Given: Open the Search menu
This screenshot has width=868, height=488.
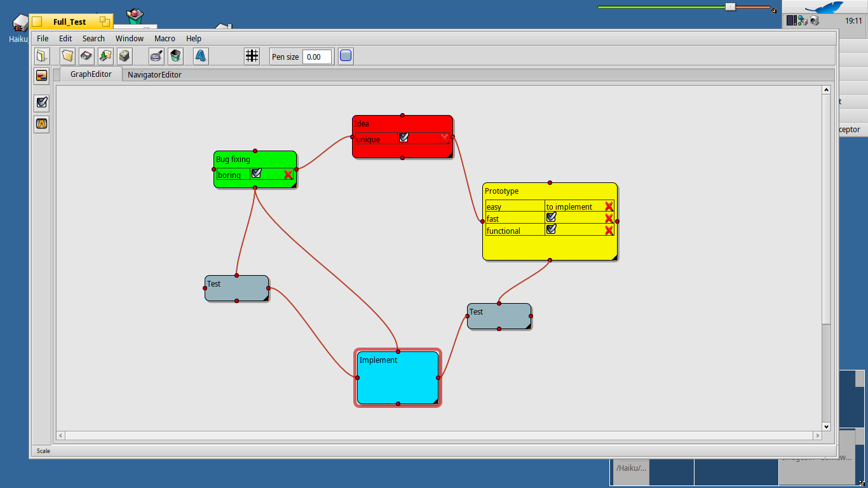Looking at the screenshot, I should [x=93, y=38].
